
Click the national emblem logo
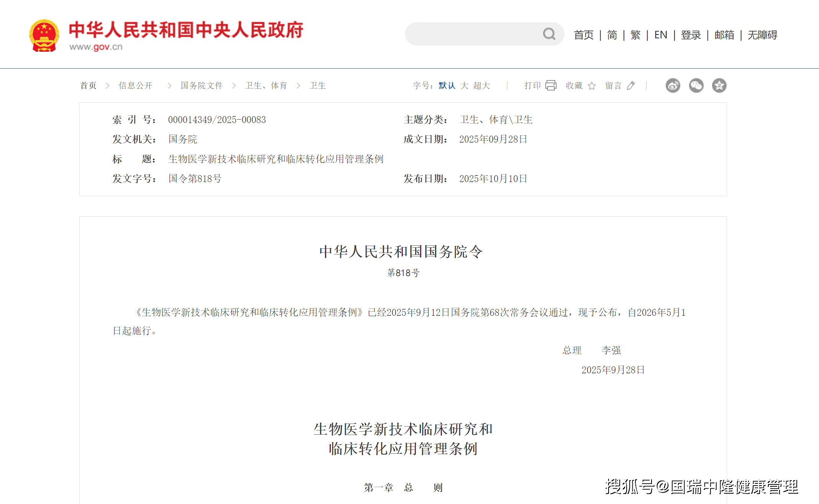click(x=44, y=36)
